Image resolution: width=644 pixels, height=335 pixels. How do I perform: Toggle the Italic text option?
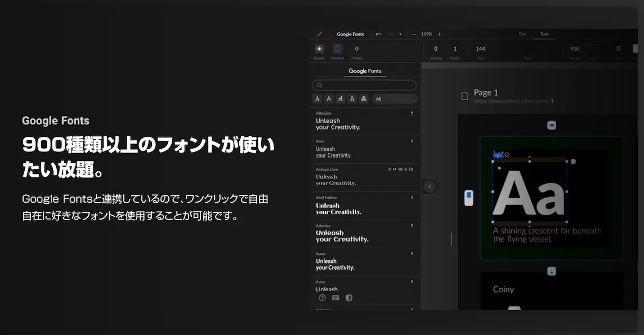[x=594, y=49]
